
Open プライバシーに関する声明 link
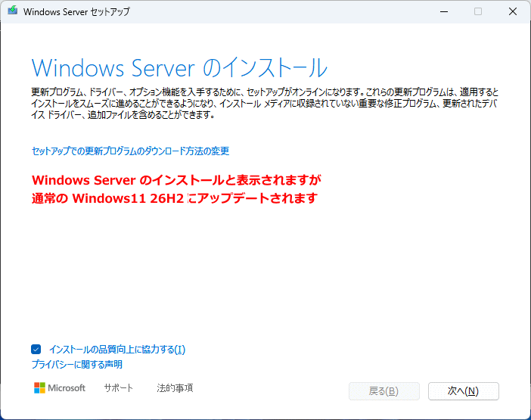77,365
